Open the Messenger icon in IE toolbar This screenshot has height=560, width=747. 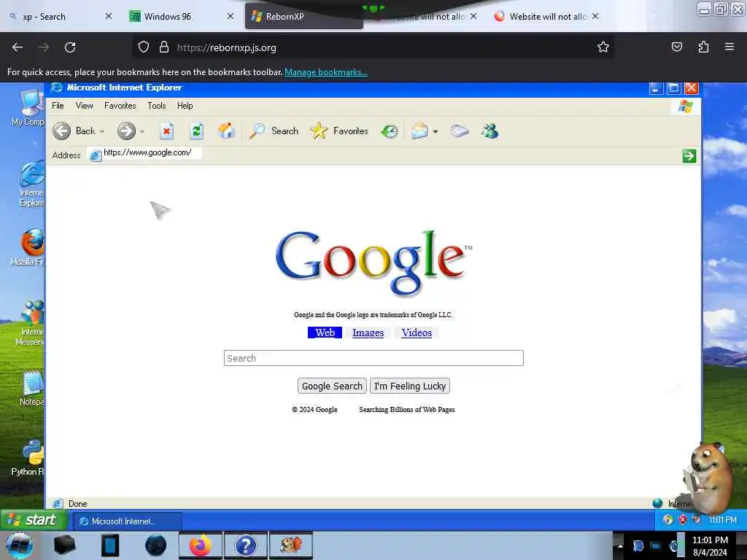click(x=489, y=131)
